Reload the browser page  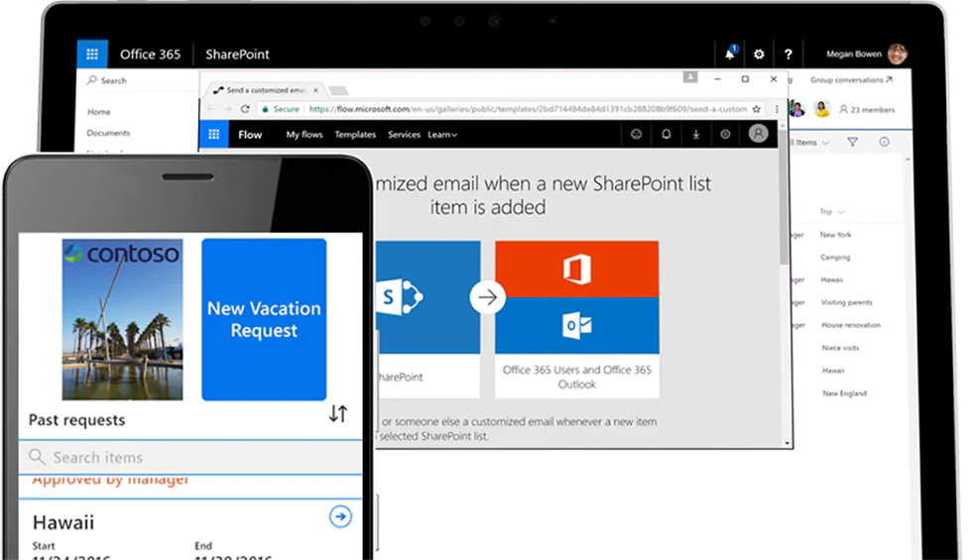pyautogui.click(x=246, y=109)
